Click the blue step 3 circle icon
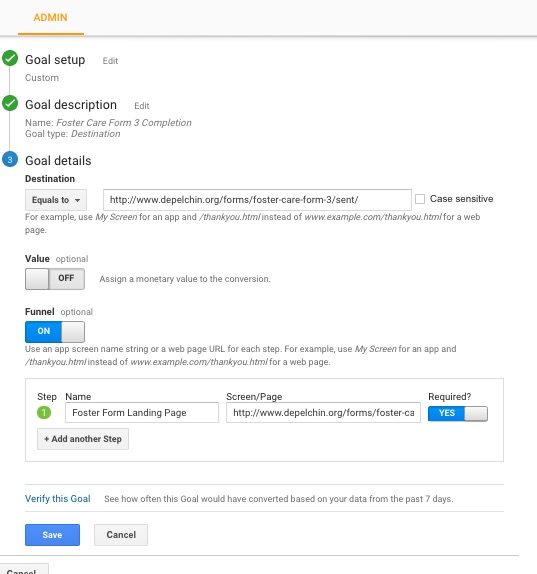This screenshot has height=574, width=537. coord(10,160)
